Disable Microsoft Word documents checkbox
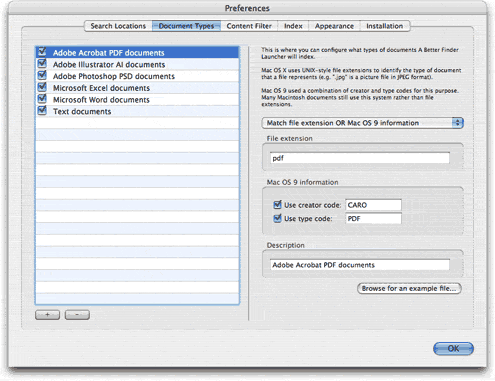Image resolution: width=495 pixels, height=381 pixels. (42, 99)
